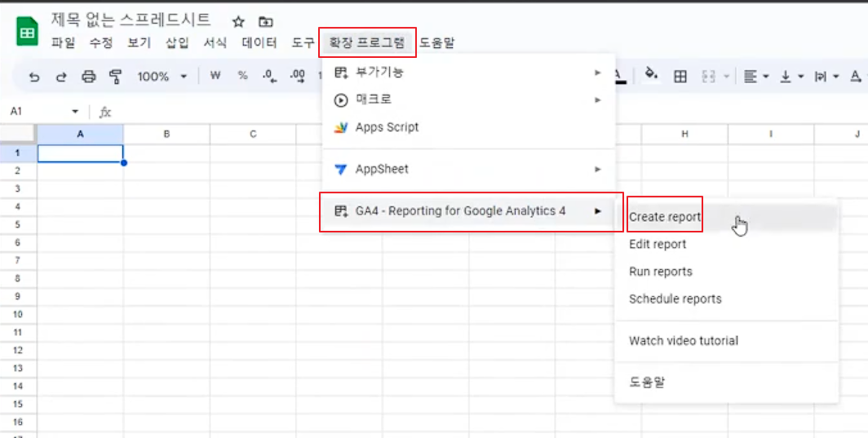
Task: Open the 서식 menu
Action: pyautogui.click(x=215, y=42)
